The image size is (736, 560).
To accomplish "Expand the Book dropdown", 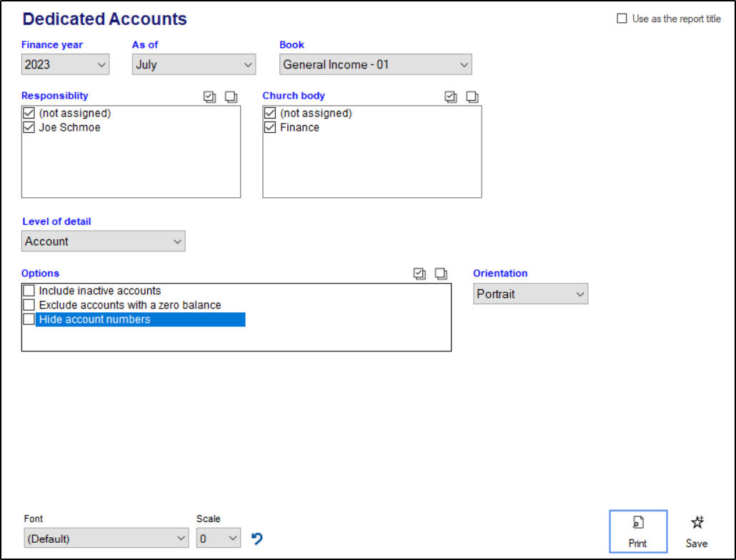I will tap(376, 64).
